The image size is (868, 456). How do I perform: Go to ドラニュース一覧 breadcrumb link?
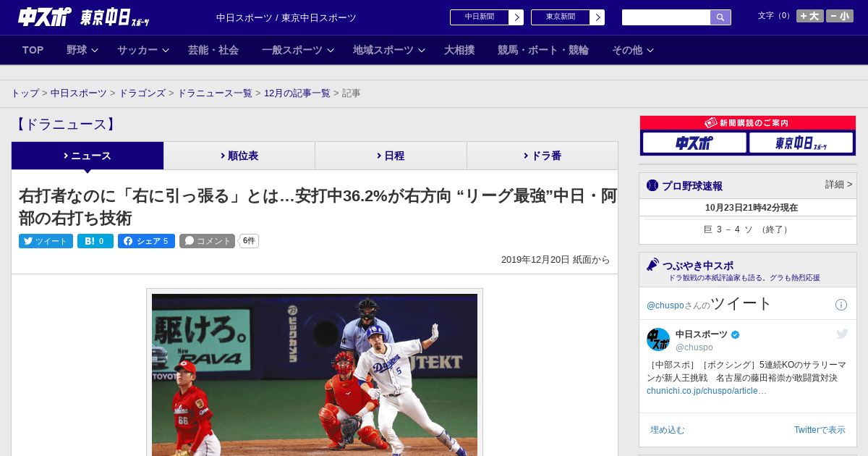tap(215, 93)
